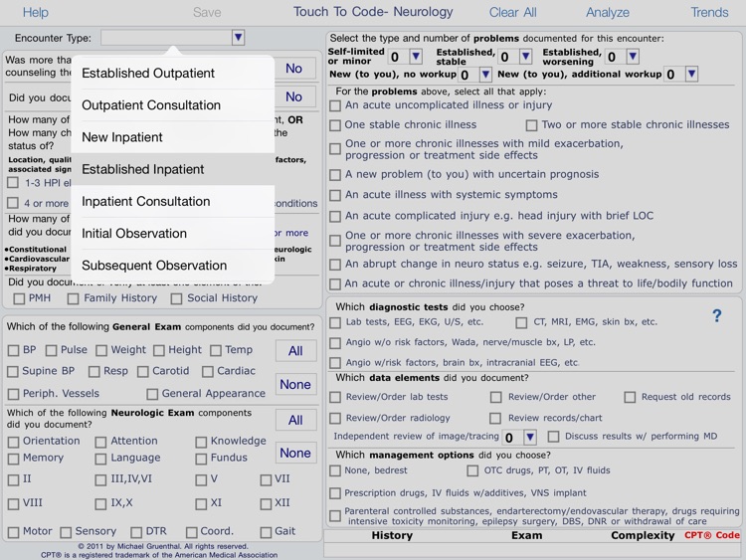Check An acute uncomplicated illness or injury

[x=335, y=105]
